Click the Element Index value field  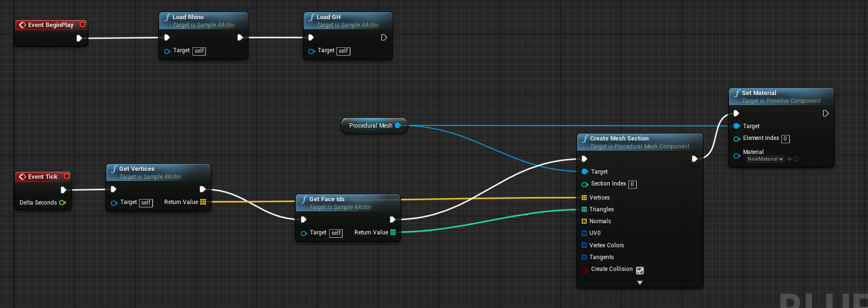click(x=785, y=139)
